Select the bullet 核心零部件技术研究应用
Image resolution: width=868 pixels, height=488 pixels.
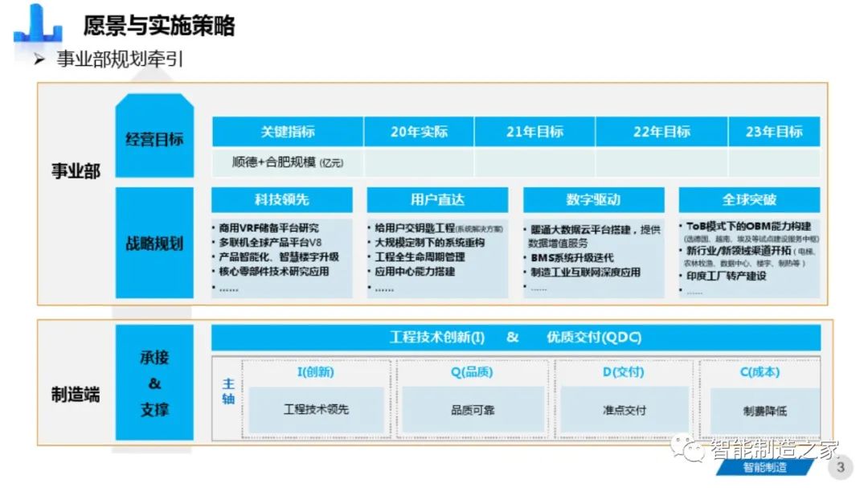pos(274,272)
